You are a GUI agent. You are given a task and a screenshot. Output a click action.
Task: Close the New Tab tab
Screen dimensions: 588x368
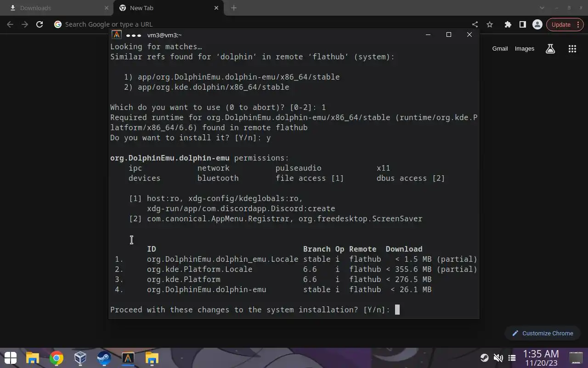pyautogui.click(x=217, y=8)
